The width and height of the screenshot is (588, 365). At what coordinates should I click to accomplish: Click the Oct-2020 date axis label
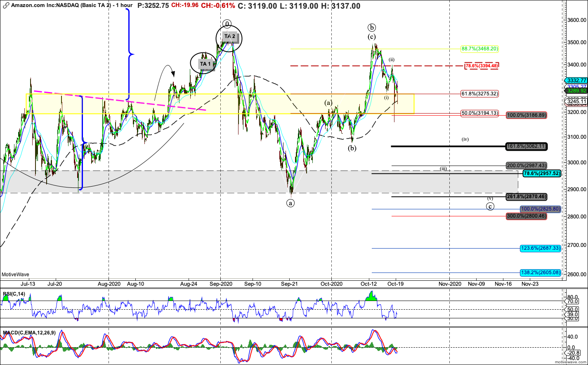332,284
